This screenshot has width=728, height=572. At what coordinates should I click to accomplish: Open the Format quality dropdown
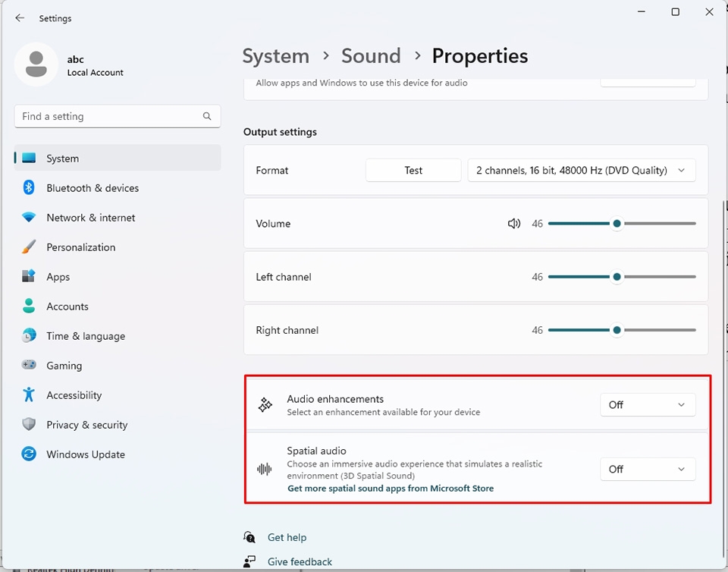(582, 171)
